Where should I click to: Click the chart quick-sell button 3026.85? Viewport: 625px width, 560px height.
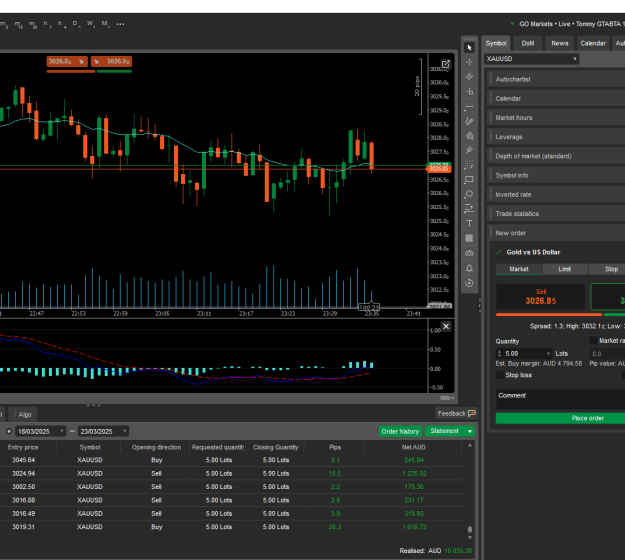(x=67, y=61)
